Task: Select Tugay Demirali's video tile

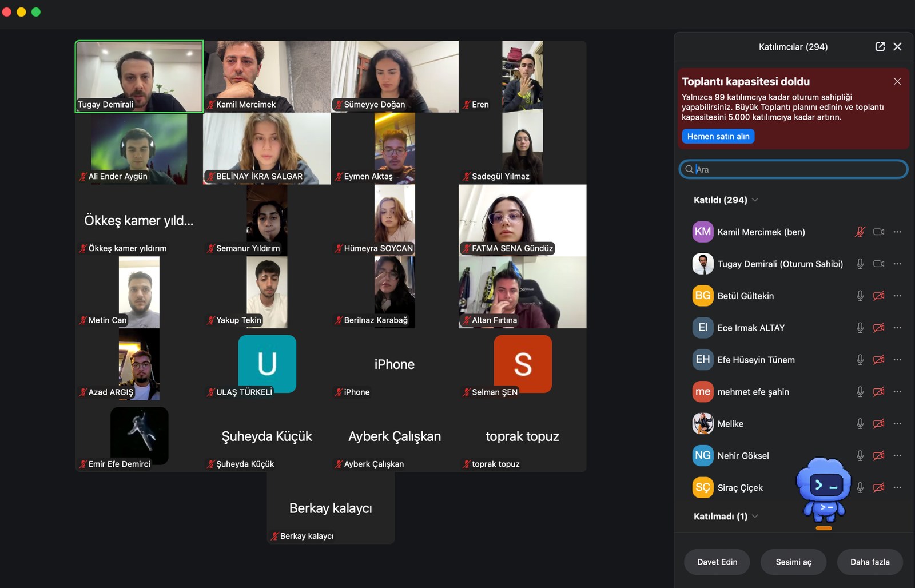Action: click(x=139, y=76)
